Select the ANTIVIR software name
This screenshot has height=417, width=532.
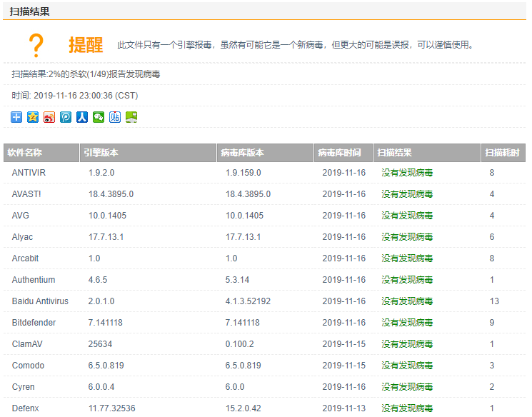pos(29,173)
